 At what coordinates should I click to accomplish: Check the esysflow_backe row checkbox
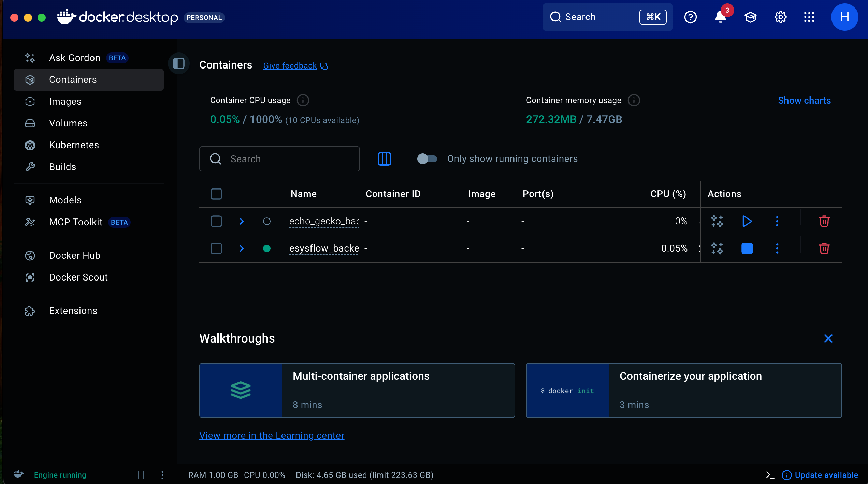pyautogui.click(x=216, y=248)
